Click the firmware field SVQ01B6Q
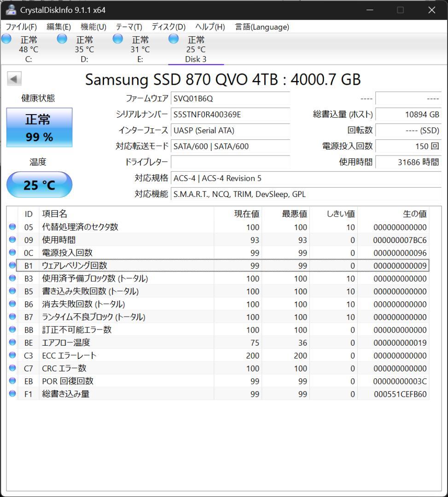Image resolution: width=448 pixels, height=497 pixels. pyautogui.click(x=231, y=98)
